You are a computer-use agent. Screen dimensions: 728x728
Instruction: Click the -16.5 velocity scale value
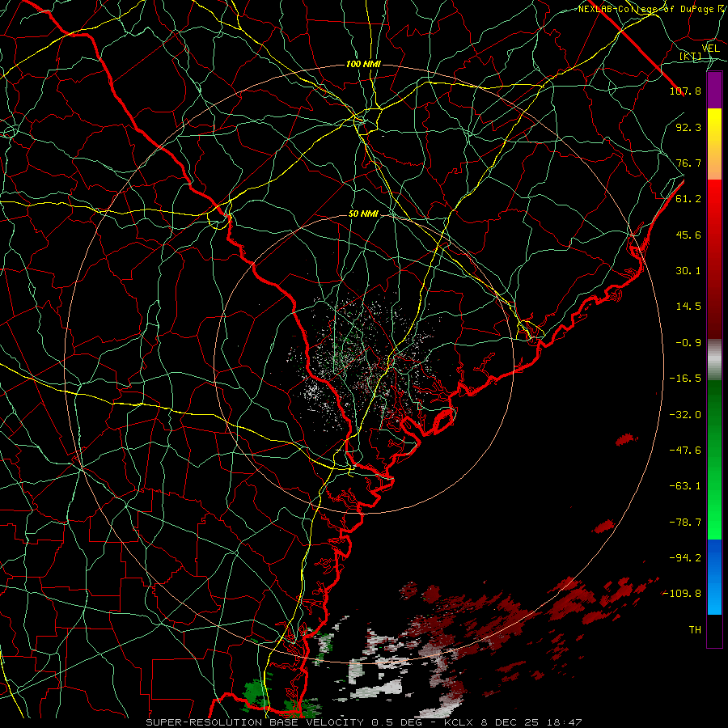(685, 379)
